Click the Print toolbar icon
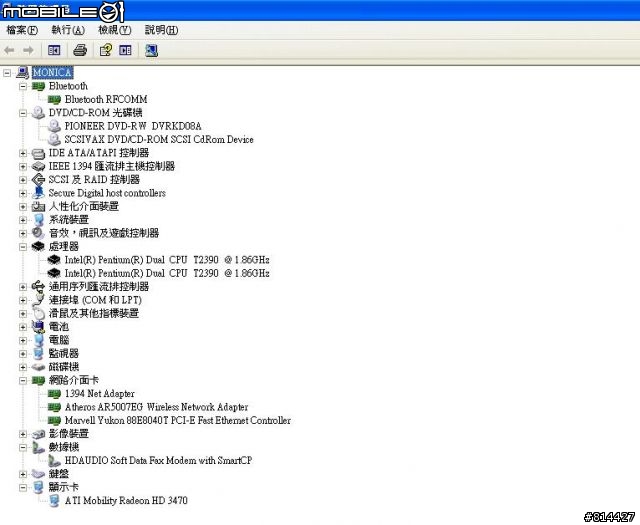640x525 pixels. coord(80,50)
